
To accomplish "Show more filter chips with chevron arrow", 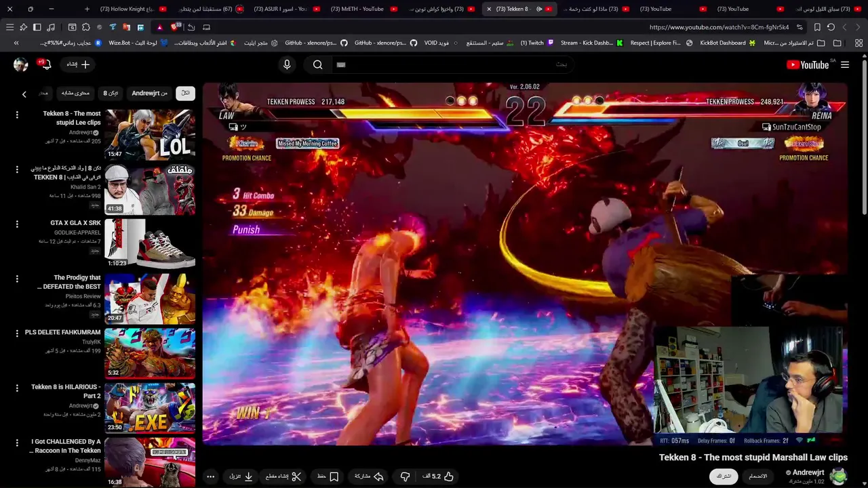I will coord(24,94).
